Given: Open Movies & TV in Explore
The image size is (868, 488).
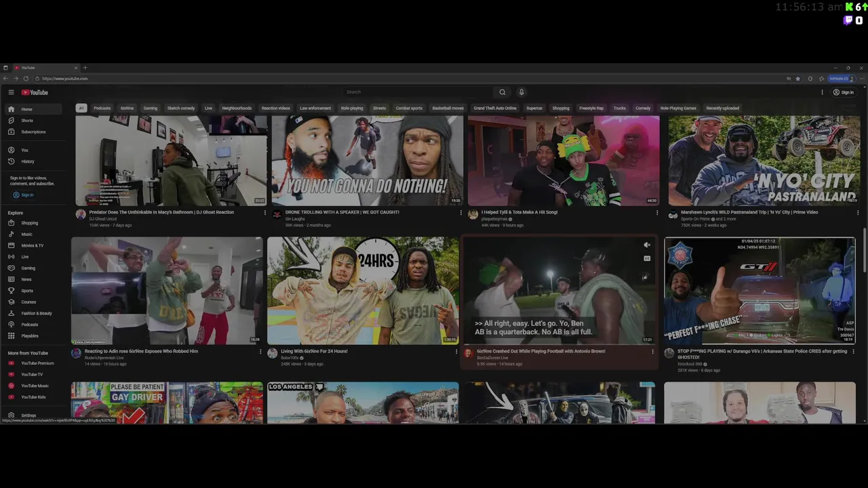Looking at the screenshot, I should tap(32, 245).
